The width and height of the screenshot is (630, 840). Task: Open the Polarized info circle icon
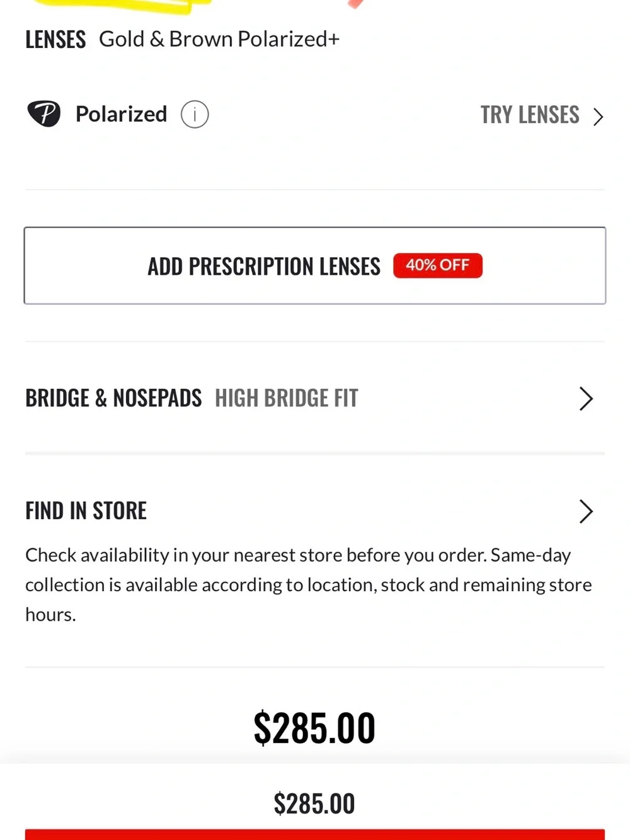(x=195, y=115)
